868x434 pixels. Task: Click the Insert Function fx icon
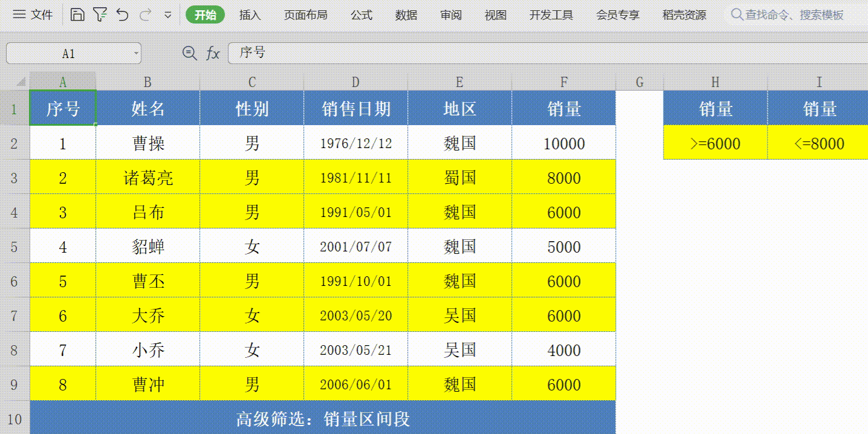212,53
